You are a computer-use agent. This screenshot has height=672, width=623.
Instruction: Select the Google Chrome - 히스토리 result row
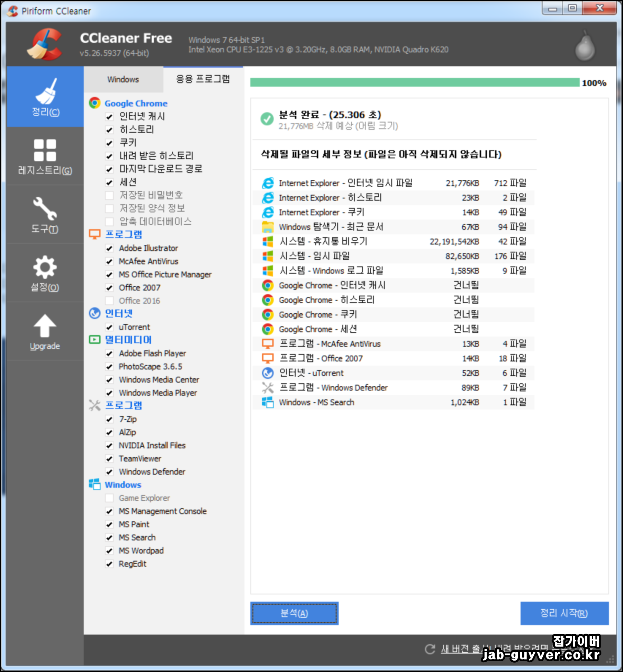pos(394,300)
